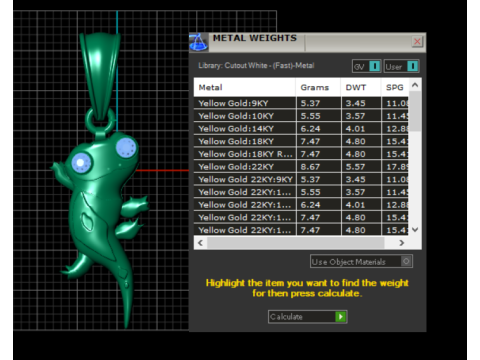This screenshot has height=360, width=480.
Task: Select the Yellow Gold:9KY row
Action: click(301, 103)
